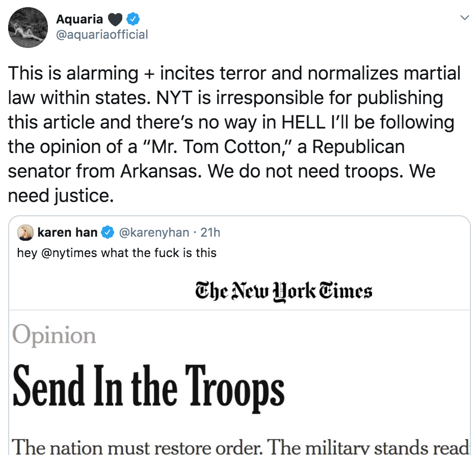Open karen han's display name
Viewport: 476px width, 455px height.
tap(67, 233)
